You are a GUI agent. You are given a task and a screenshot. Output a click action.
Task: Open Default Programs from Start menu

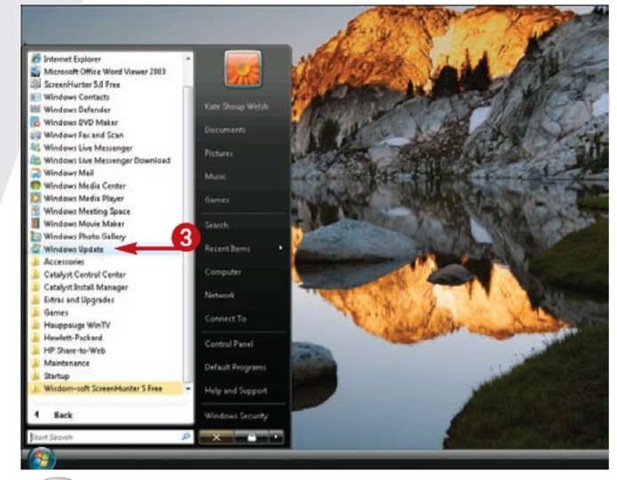coord(235,367)
